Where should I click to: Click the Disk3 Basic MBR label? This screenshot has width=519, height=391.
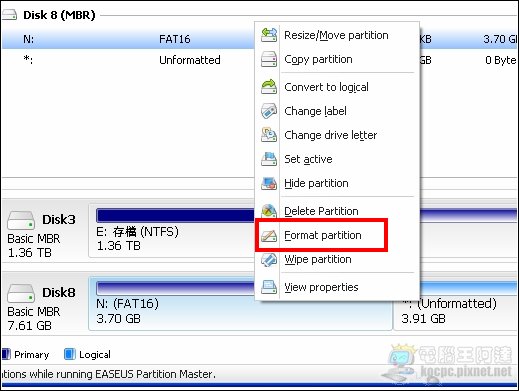coord(33,239)
